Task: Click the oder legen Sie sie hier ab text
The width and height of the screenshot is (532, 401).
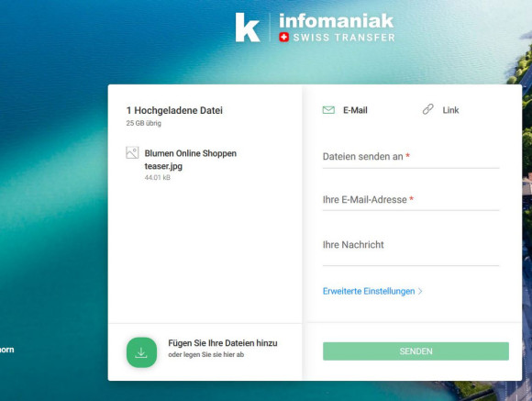Action: click(x=206, y=355)
